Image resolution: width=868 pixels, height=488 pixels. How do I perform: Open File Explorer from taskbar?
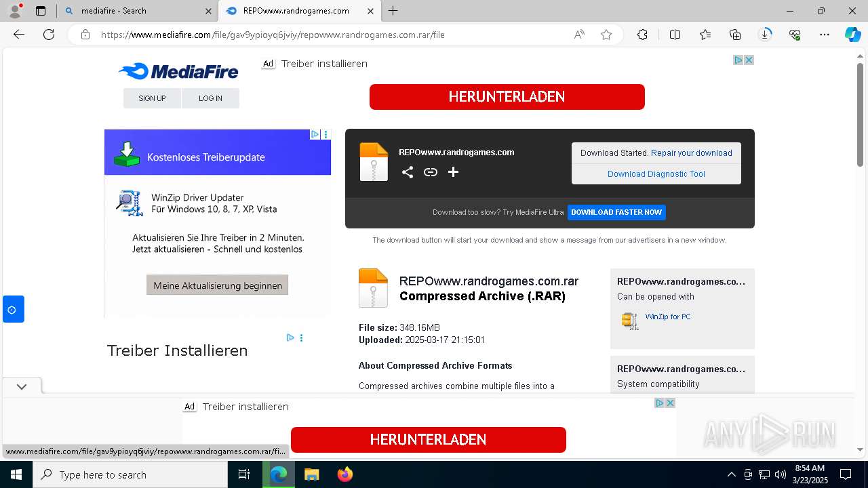pos(311,474)
